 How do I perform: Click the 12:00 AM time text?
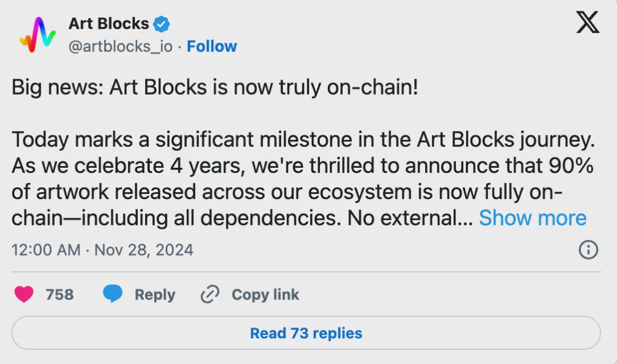click(46, 250)
